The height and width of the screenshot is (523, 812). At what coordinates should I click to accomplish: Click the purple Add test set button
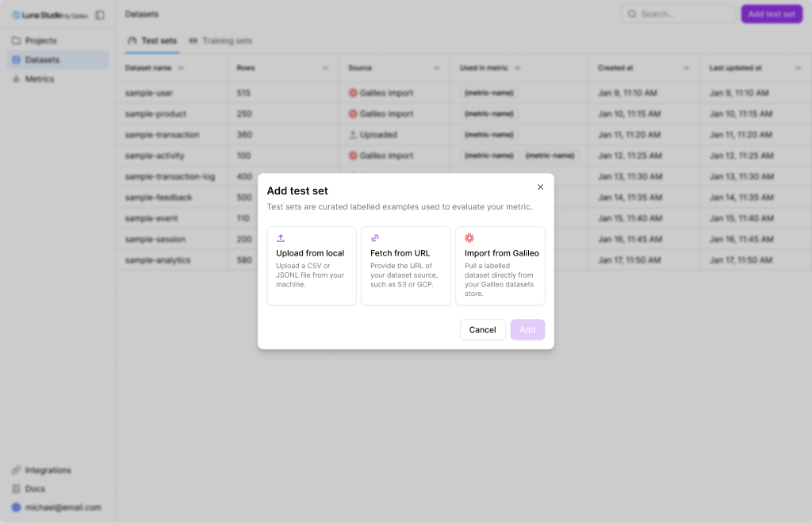pyautogui.click(x=772, y=14)
